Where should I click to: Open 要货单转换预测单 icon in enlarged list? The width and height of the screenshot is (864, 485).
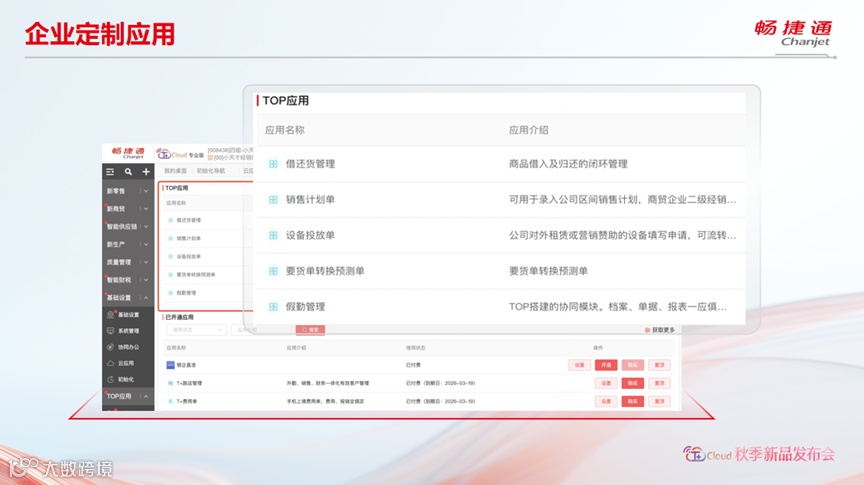coord(273,271)
